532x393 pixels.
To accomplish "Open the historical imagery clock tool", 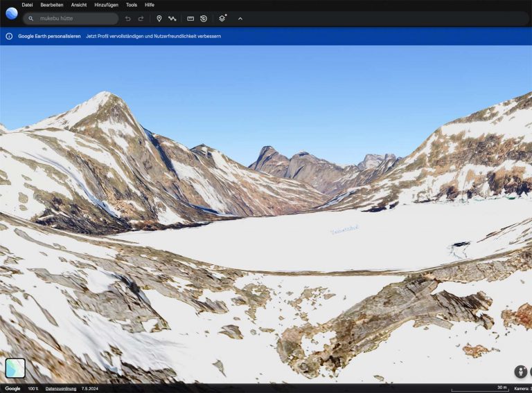I will (204, 19).
